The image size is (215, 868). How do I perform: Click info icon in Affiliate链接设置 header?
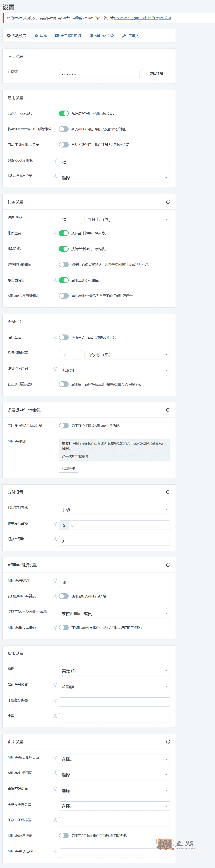[168, 565]
